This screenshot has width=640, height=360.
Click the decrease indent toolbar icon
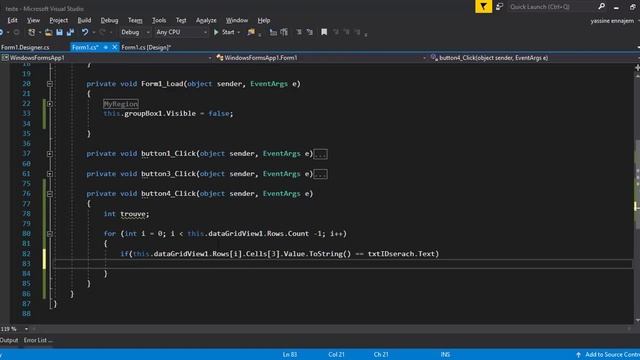[x=273, y=32]
